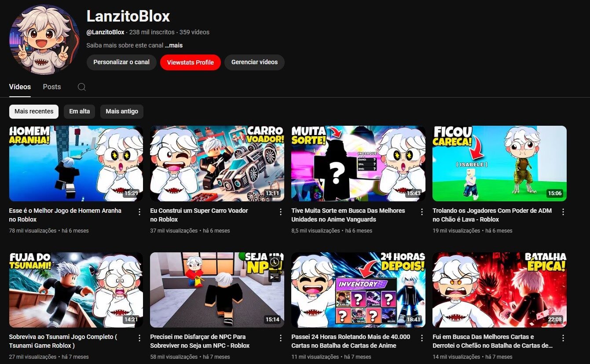The image size is (590, 364).
Task: Play the Sobreviva ao Tsunami video thumbnail
Action: [x=76, y=289]
